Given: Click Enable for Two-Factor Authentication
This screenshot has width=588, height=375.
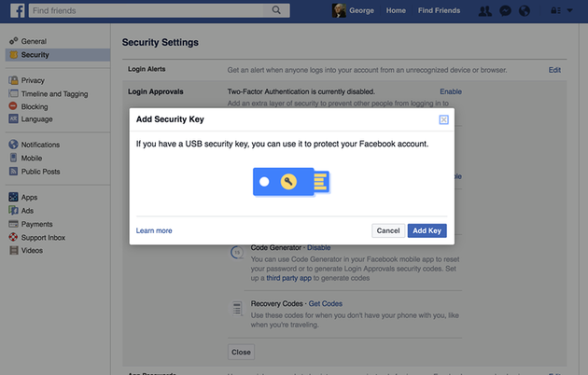Looking at the screenshot, I should click(451, 91).
